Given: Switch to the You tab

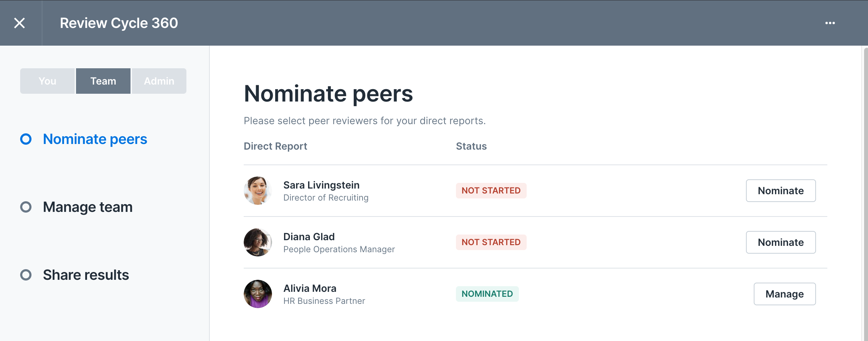Looking at the screenshot, I should [x=47, y=81].
